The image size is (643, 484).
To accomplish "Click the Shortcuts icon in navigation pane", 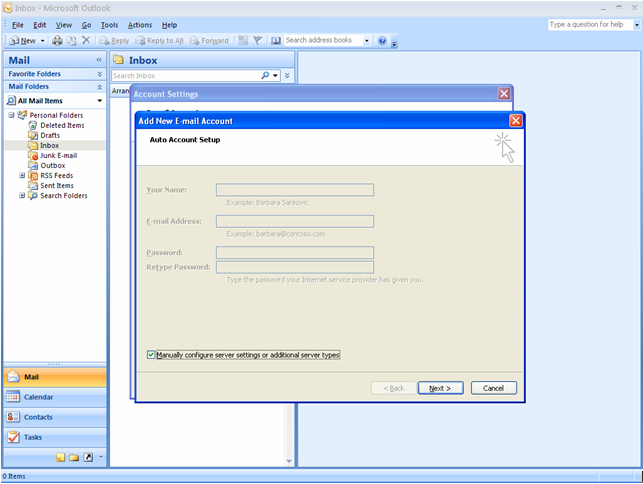I will coord(87,457).
